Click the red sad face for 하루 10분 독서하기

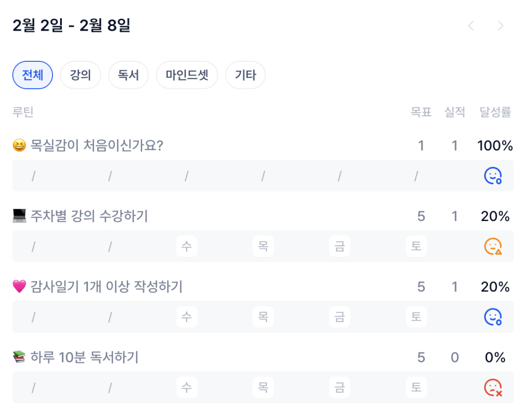(x=493, y=387)
